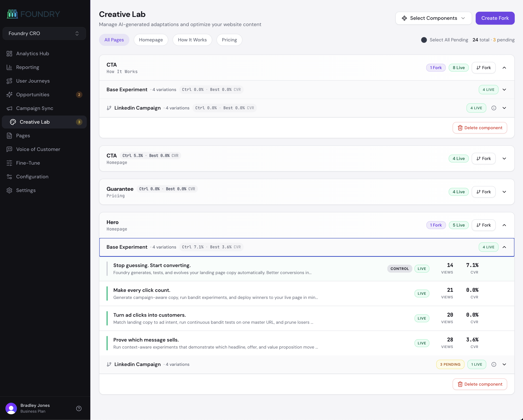This screenshot has width=523, height=420.
Task: Click the Bradley Jones profile avatar
Action: point(11,408)
